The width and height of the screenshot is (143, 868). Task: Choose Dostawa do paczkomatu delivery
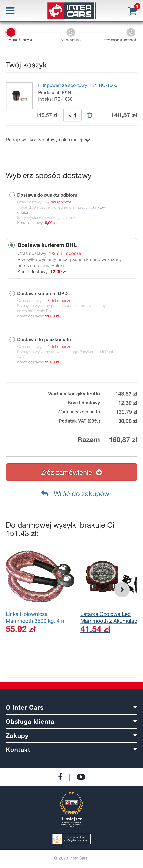[12, 339]
